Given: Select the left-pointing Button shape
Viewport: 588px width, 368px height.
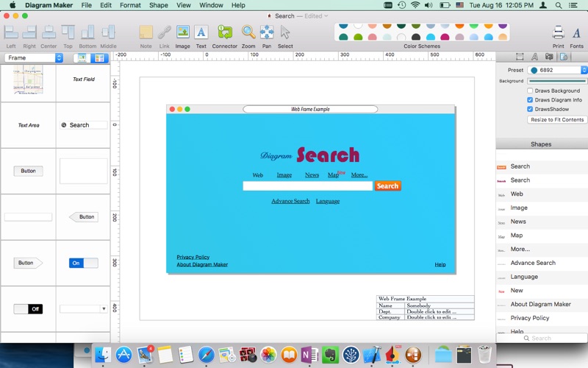Looking at the screenshot, I should (x=84, y=216).
